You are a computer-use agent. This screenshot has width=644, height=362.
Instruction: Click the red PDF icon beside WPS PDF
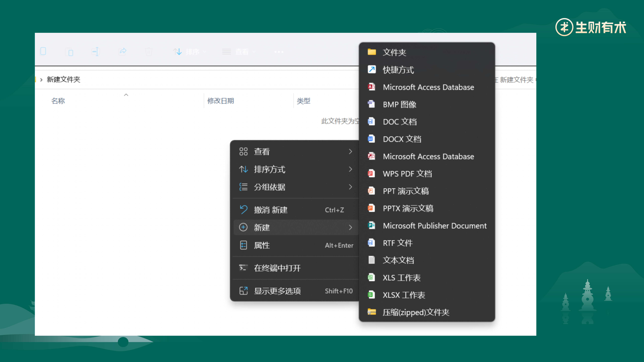(x=372, y=173)
